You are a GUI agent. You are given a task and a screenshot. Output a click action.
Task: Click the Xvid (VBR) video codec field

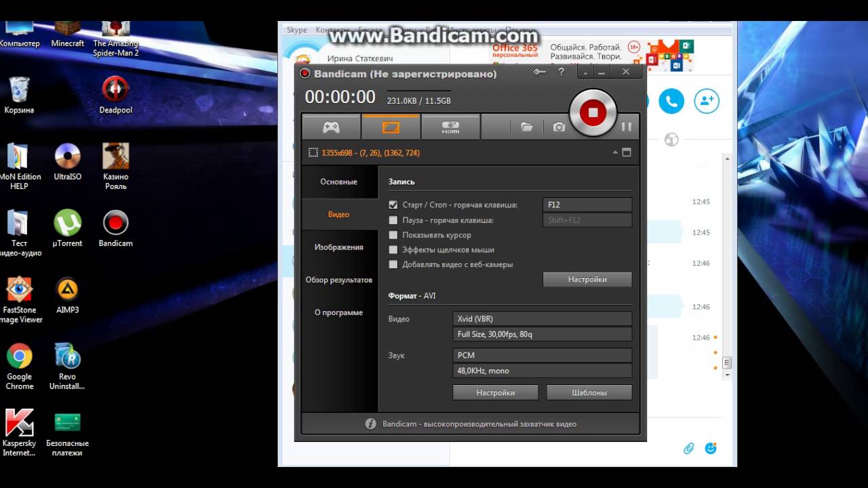pyautogui.click(x=542, y=319)
